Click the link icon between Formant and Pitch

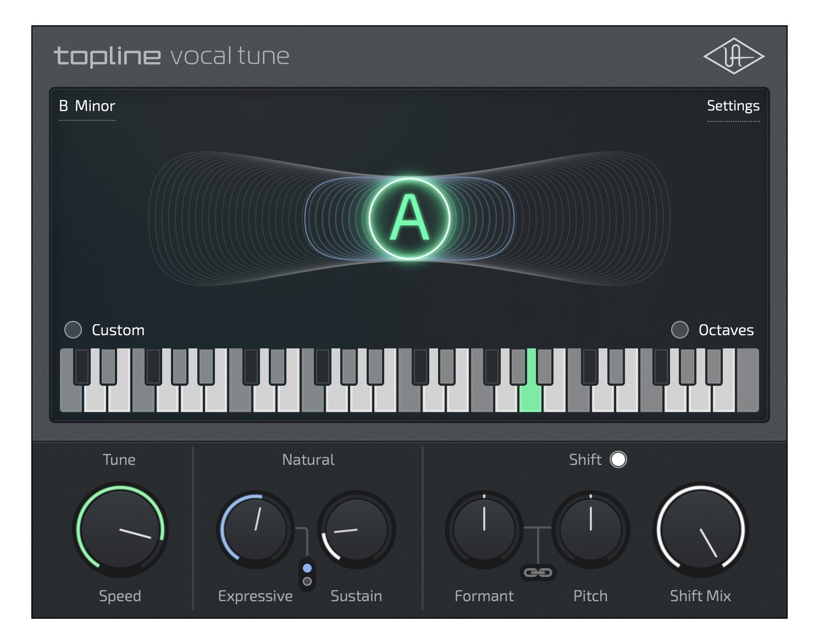click(x=538, y=573)
